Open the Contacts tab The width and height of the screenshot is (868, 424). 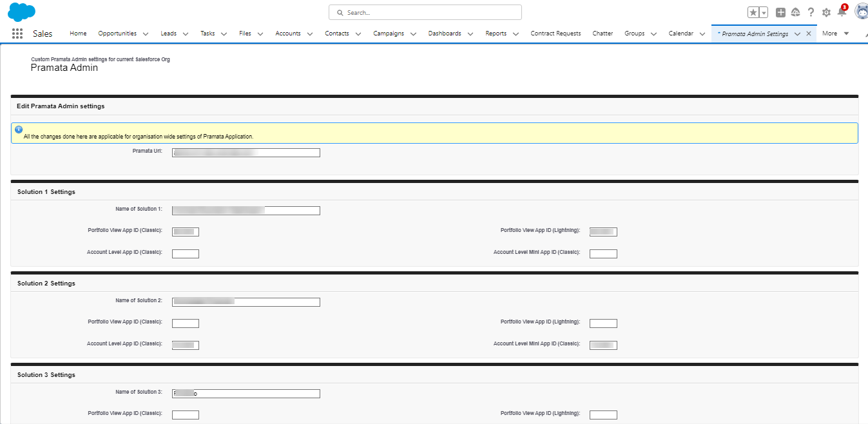tap(337, 34)
